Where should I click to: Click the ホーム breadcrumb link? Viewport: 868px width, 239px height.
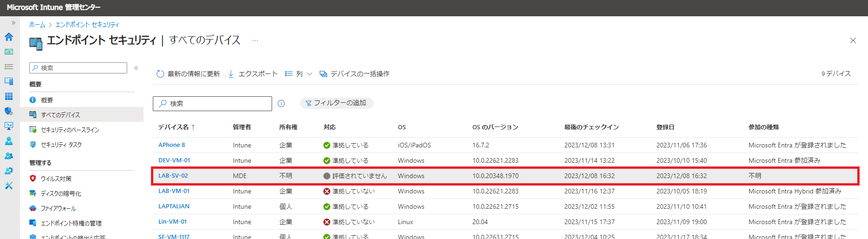(37, 25)
